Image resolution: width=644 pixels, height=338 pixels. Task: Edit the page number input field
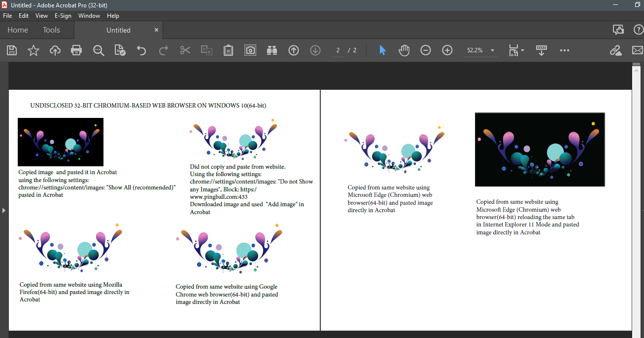tap(338, 50)
